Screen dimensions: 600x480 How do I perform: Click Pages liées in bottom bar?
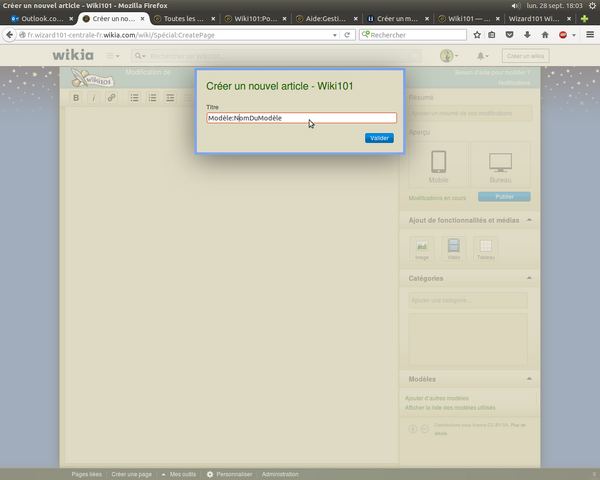tap(86, 474)
